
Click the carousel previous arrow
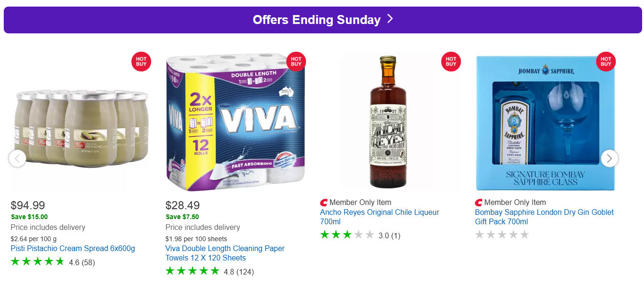coord(17,158)
